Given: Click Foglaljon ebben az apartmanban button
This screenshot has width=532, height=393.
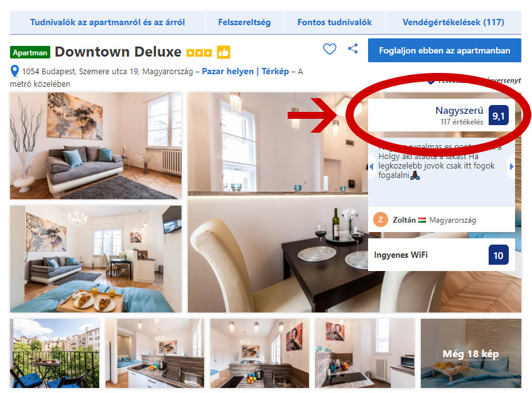Looking at the screenshot, I should pos(445,50).
